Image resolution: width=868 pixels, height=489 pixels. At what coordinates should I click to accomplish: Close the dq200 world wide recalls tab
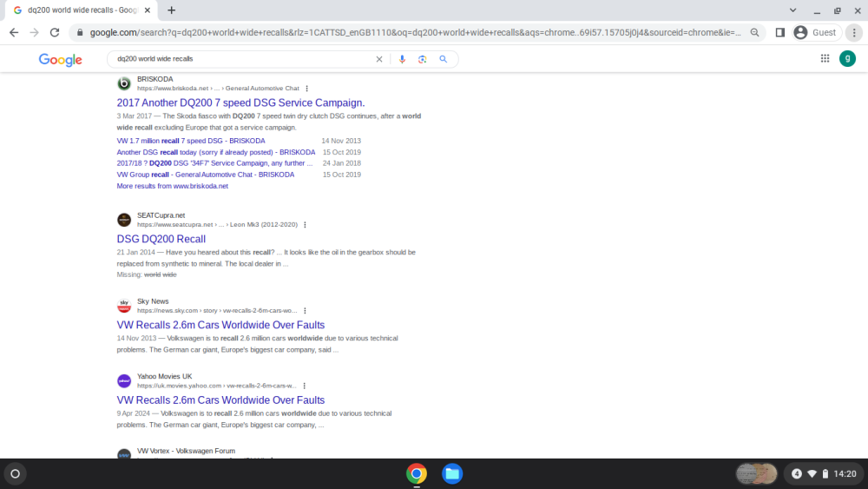pos(148,10)
